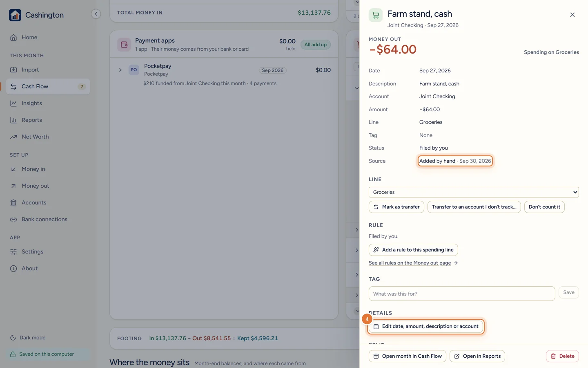The height and width of the screenshot is (368, 588).
Task: Click the Added by hand source value
Action: click(455, 161)
